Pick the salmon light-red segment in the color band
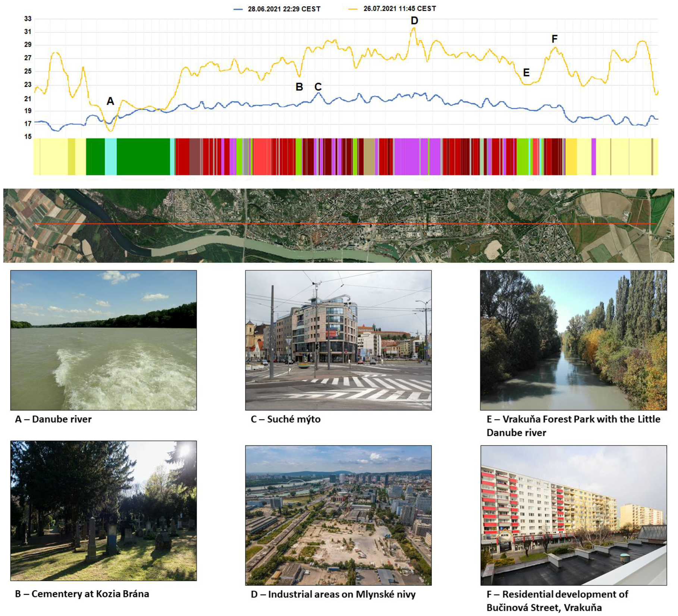The width and height of the screenshot is (678, 616). pyautogui.click(x=262, y=157)
